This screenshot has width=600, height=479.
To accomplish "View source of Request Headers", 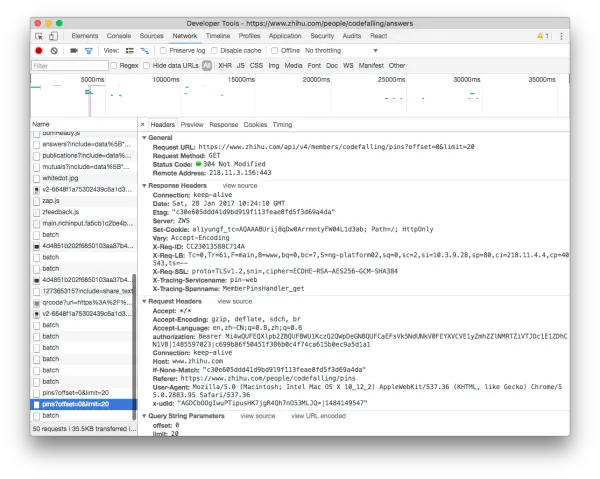I will pyautogui.click(x=235, y=301).
